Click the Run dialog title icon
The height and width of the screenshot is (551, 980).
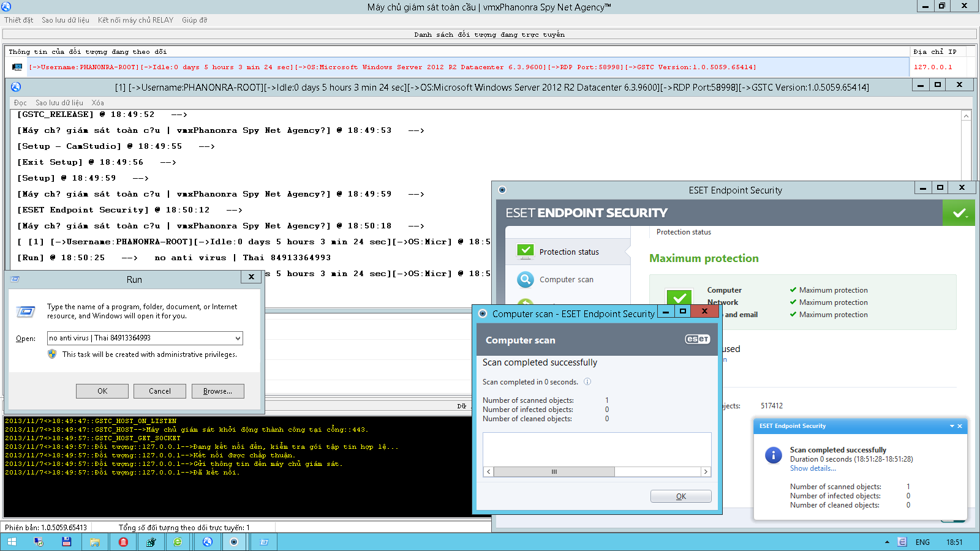[15, 279]
